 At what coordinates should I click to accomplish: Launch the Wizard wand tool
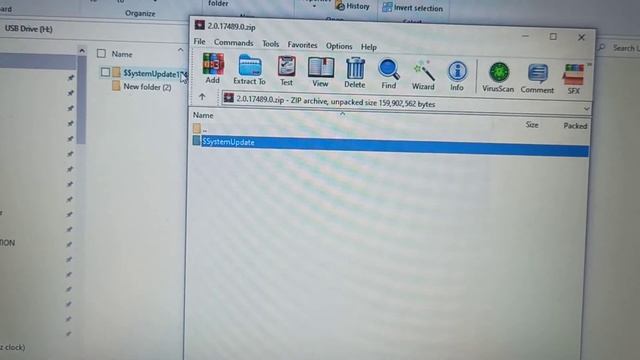tap(423, 75)
